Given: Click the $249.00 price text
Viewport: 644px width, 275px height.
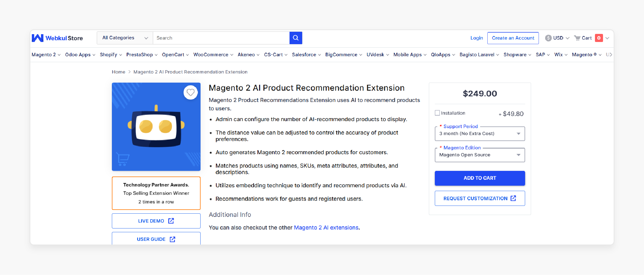Looking at the screenshot, I should [x=480, y=94].
